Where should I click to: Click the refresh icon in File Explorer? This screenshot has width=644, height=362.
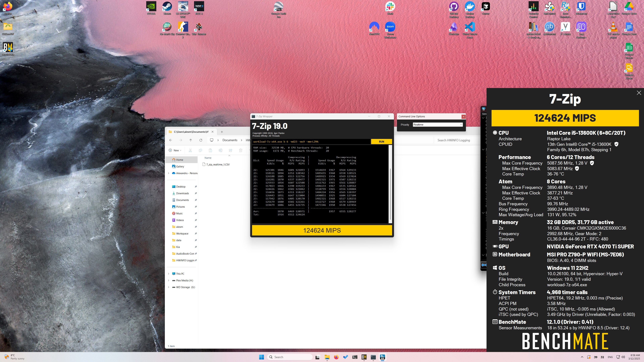point(201,140)
